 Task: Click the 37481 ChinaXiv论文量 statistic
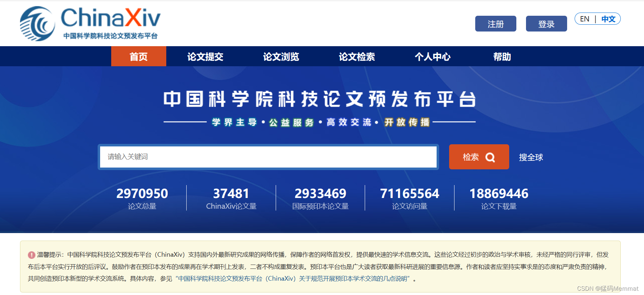pos(231,198)
